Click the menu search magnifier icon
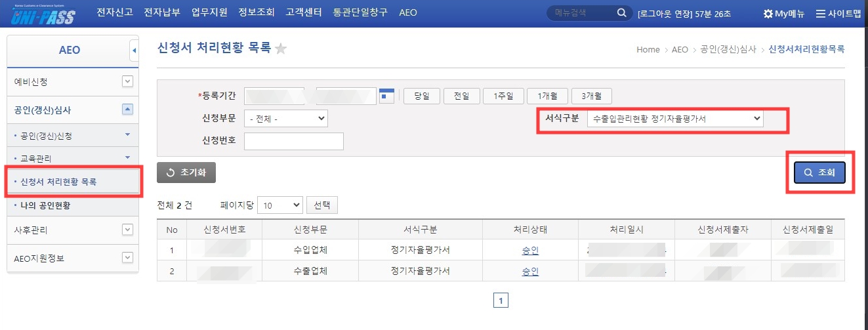Viewport: 868px width, 330px height. 621,12
